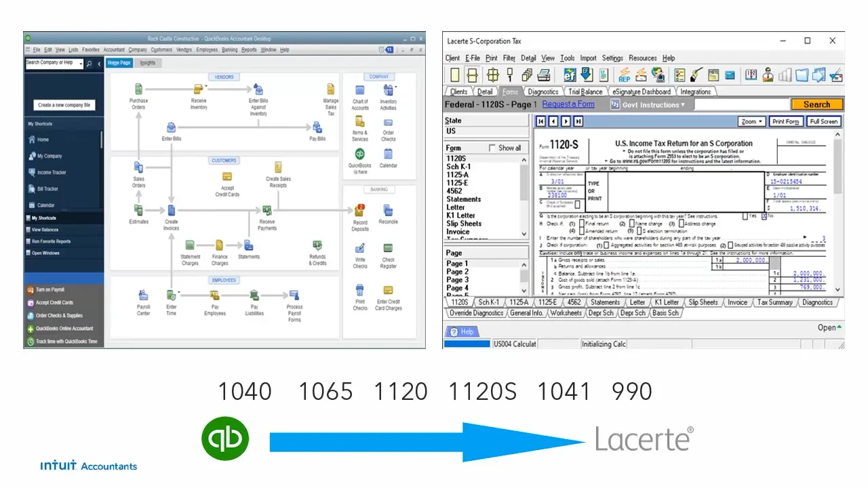Click the Request a Form link
This screenshot has height=488, width=868.
pos(568,104)
